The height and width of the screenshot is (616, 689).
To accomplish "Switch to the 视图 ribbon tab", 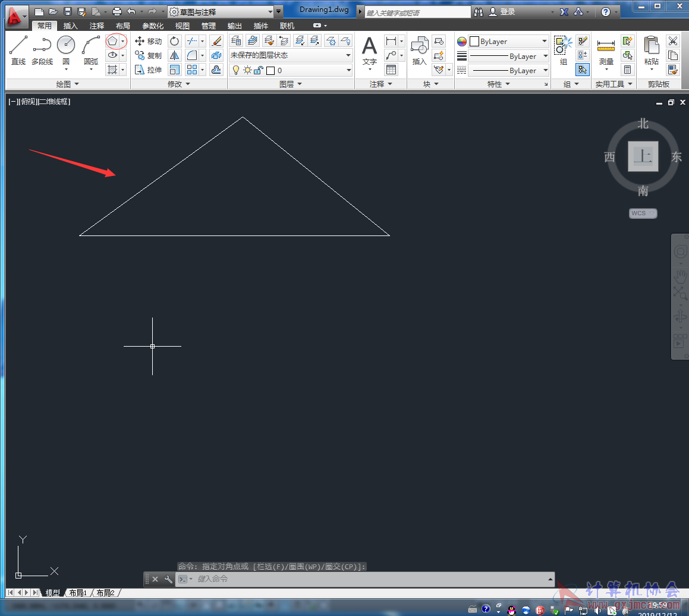I will [183, 26].
